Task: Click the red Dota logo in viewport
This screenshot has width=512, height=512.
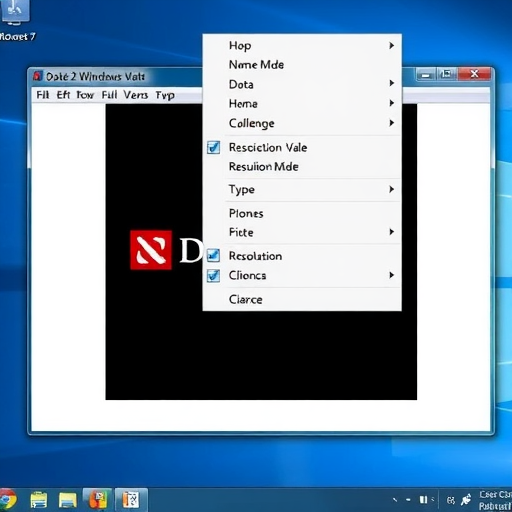Action: (x=151, y=250)
